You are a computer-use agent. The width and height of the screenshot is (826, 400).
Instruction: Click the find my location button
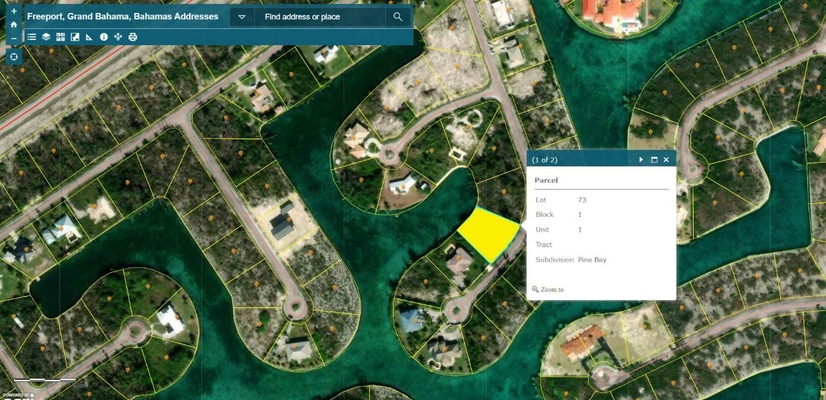point(13,57)
